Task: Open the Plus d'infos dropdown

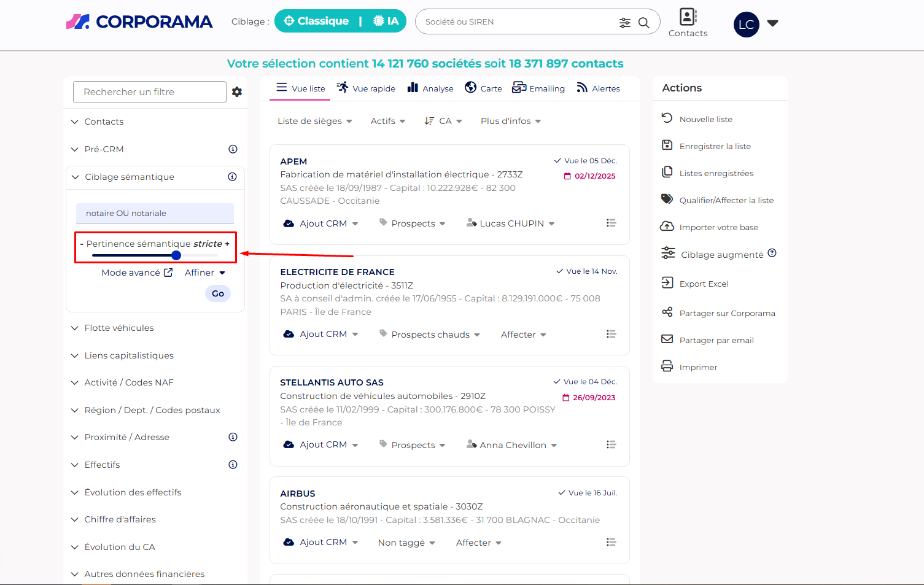Action: click(x=511, y=121)
